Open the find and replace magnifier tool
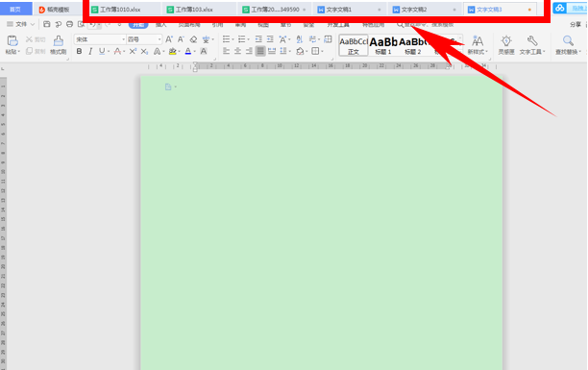The width and height of the screenshot is (588, 370). (x=568, y=44)
